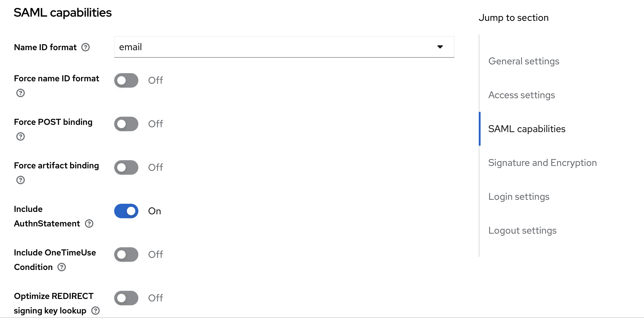The image size is (644, 318).
Task: Click help icon beside Optimize REDIRECT signing key lookup
Action: pyautogui.click(x=95, y=310)
